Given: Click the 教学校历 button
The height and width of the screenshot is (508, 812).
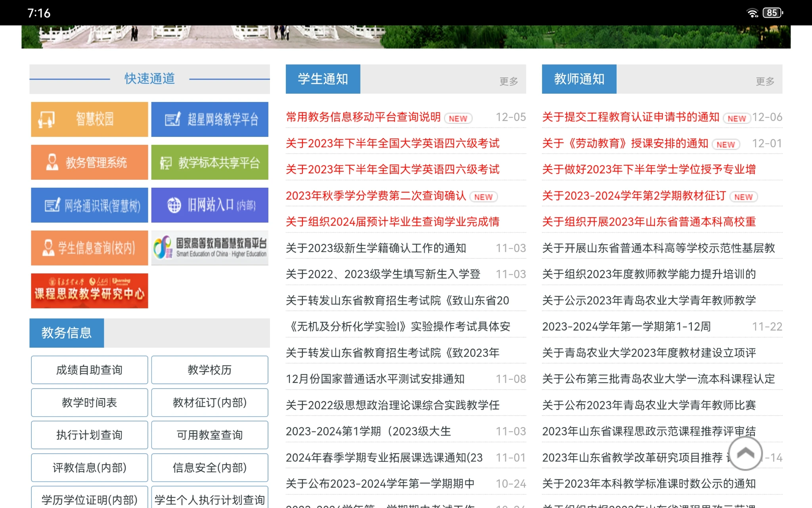Looking at the screenshot, I should point(209,370).
